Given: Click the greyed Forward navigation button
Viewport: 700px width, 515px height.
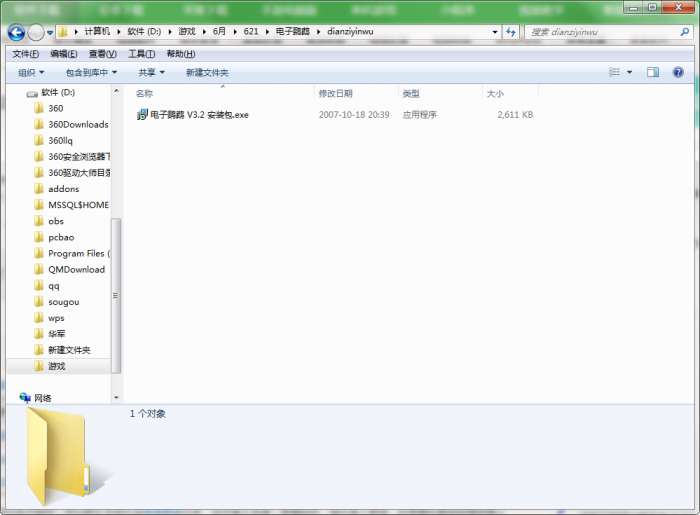Looking at the screenshot, I should point(36,32).
